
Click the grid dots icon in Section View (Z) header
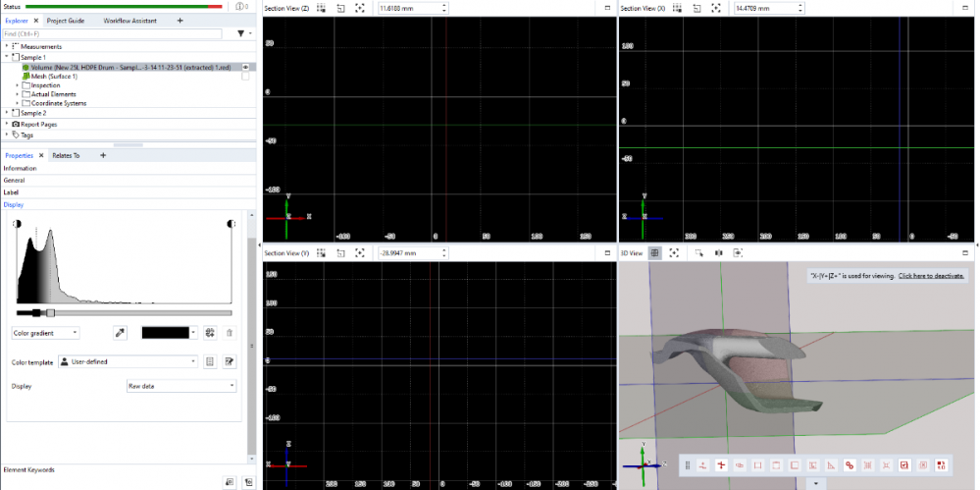tap(321, 8)
